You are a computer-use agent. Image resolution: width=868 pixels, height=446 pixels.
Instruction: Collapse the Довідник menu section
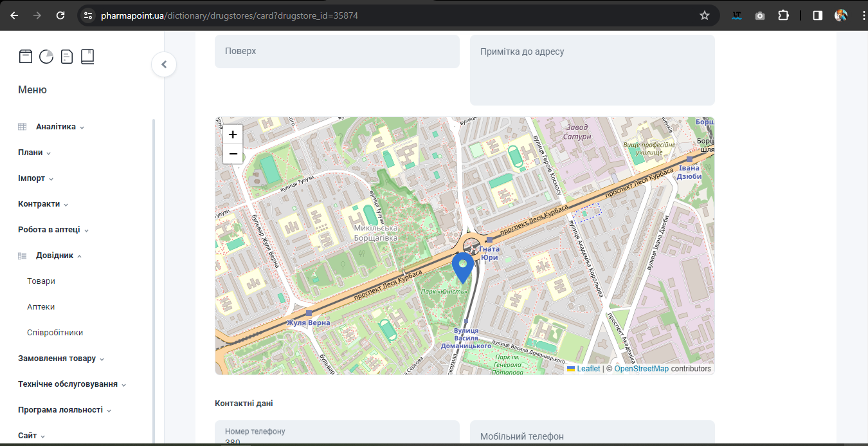click(x=55, y=256)
